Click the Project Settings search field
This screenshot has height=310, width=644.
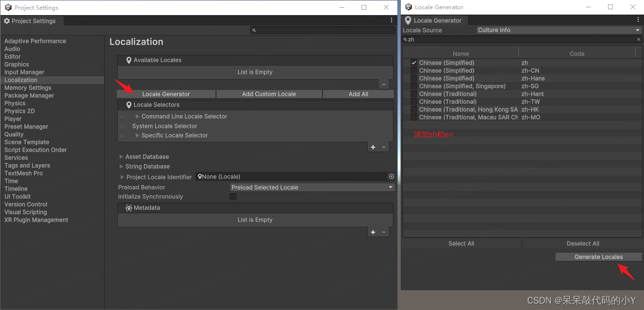[323, 30]
